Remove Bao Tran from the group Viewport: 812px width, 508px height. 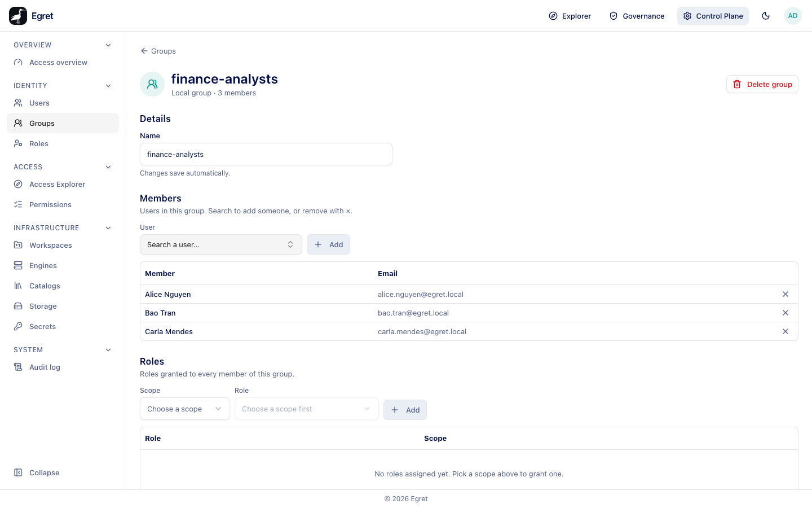point(785,313)
